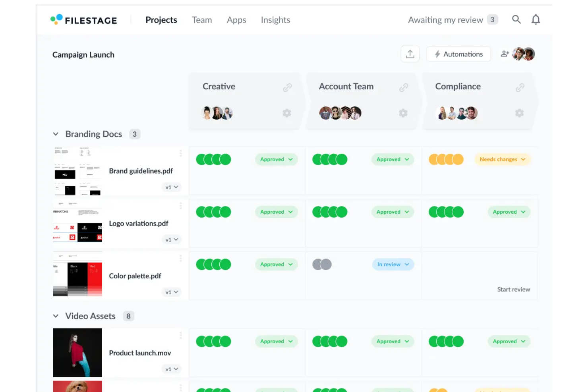The image size is (588, 392).
Task: Start review for Color palette.pdf in Compliance
Action: click(513, 289)
